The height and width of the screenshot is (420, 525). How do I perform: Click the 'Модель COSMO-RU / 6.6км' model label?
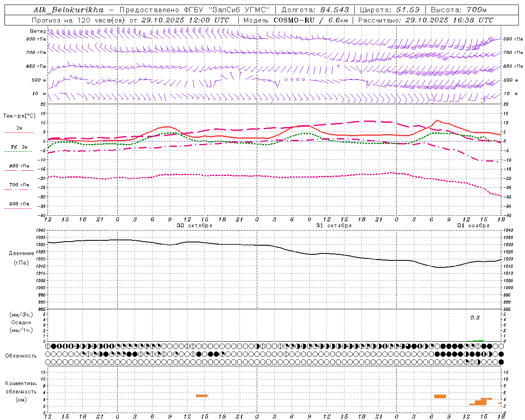click(296, 20)
